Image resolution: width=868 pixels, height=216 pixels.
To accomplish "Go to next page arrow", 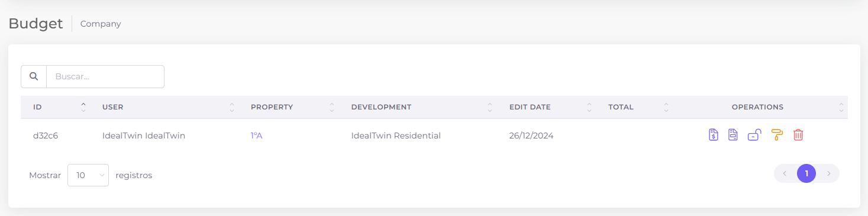I will (829, 173).
